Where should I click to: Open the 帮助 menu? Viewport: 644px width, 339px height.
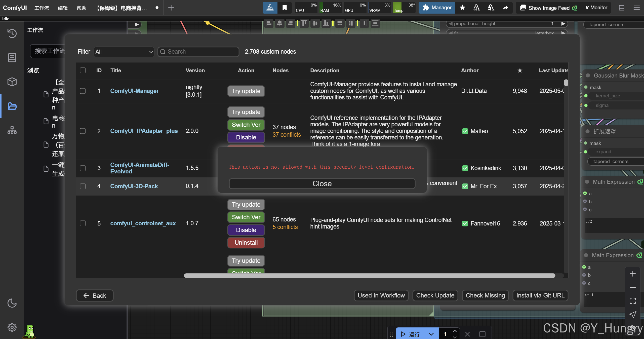[x=81, y=8]
